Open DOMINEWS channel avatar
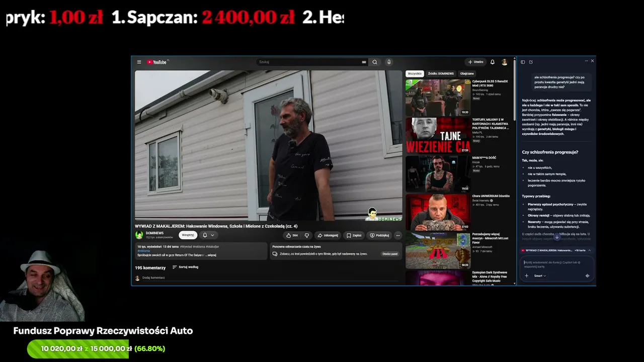644x362 pixels. [139, 235]
